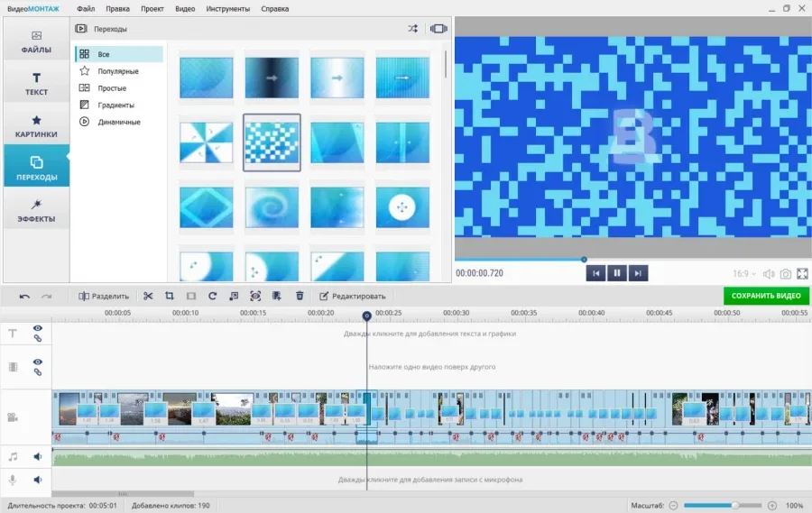Select the checkerboard transition thumbnail
Screen dimensions: 812x513
click(x=272, y=142)
